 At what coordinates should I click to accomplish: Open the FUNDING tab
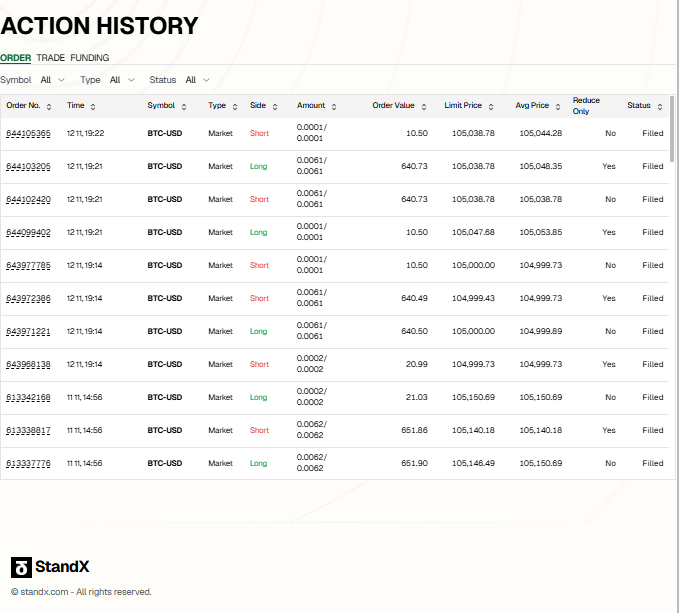point(90,58)
